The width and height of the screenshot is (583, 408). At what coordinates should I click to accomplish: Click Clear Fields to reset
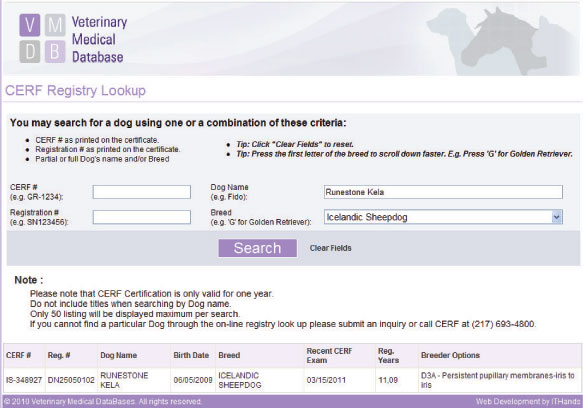point(331,248)
